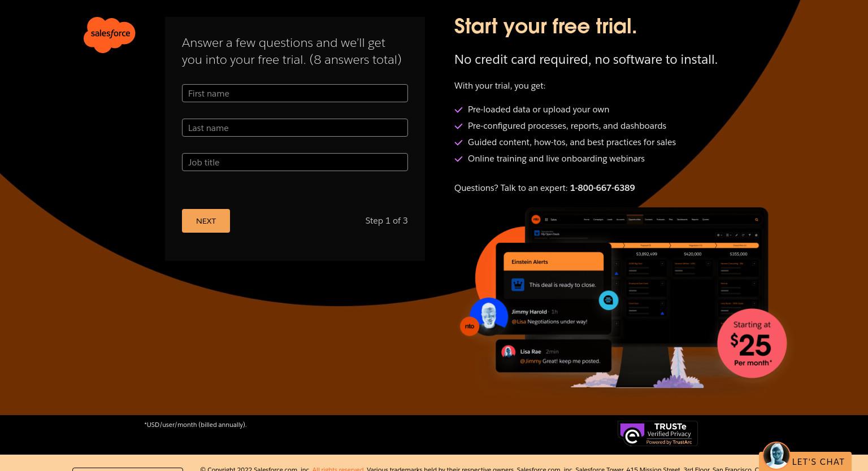
Task: Click the orange nto badge
Action: tap(469, 326)
